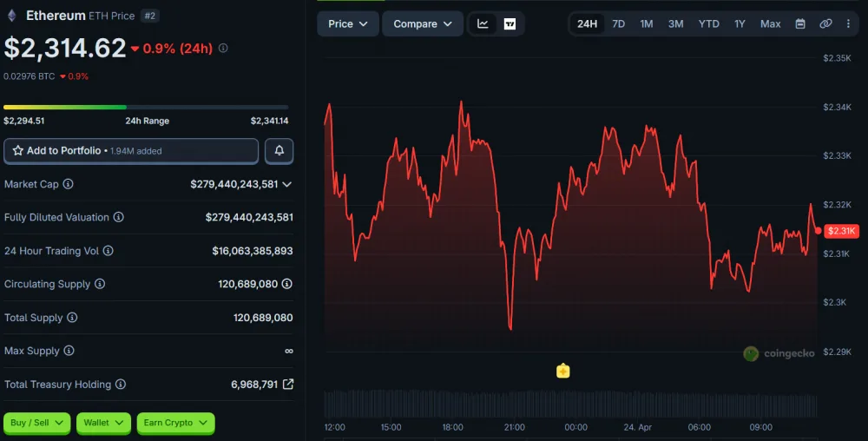Screen dimensions: 868x441
Task: Select the 1Y time range tab
Action: [x=740, y=23]
